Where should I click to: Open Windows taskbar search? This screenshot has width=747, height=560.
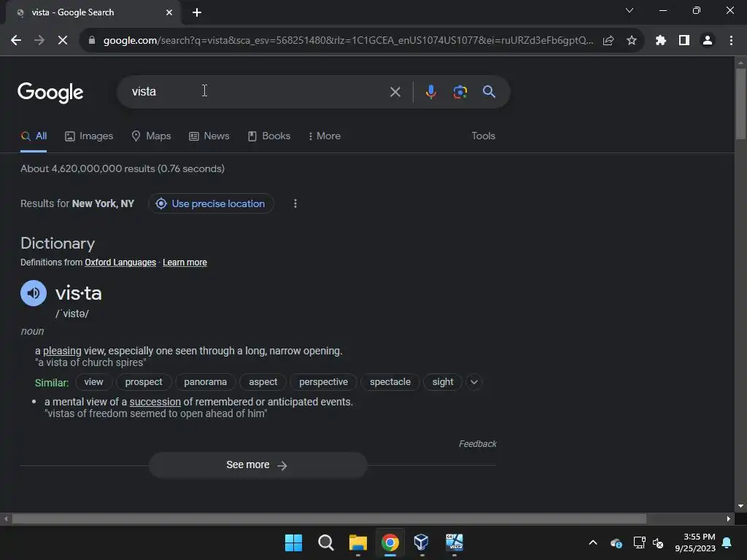(x=326, y=542)
